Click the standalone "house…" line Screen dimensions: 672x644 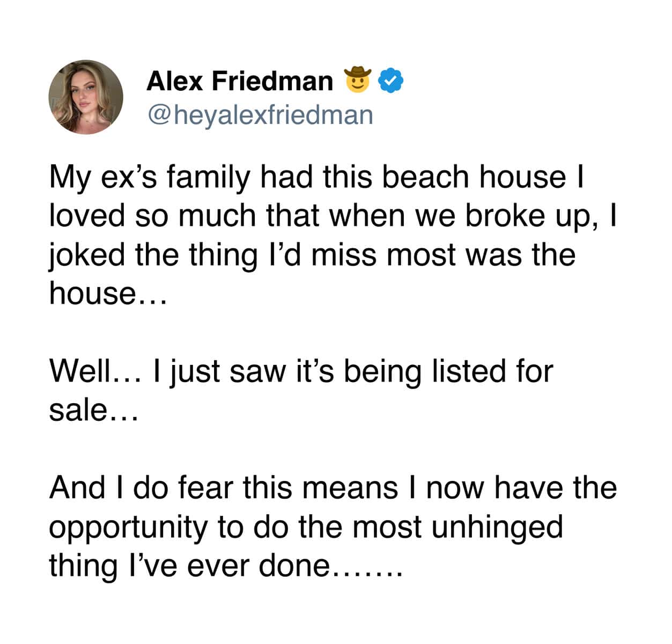click(x=108, y=294)
